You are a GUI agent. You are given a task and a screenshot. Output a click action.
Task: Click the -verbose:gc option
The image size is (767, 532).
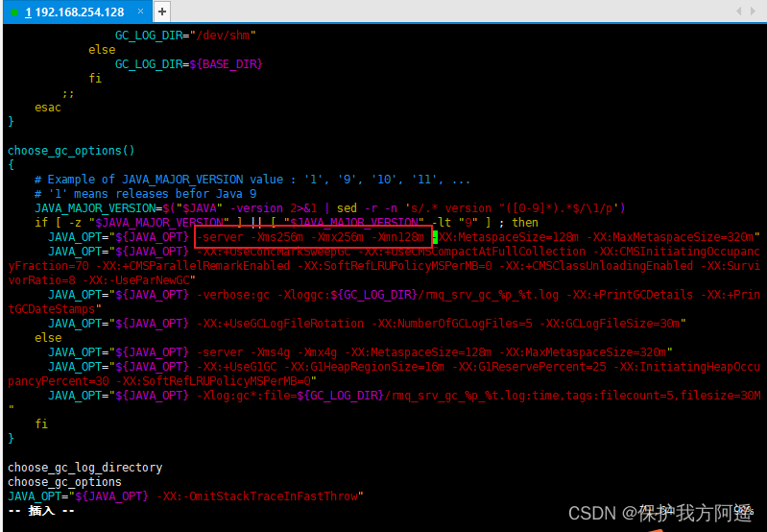[x=233, y=295]
